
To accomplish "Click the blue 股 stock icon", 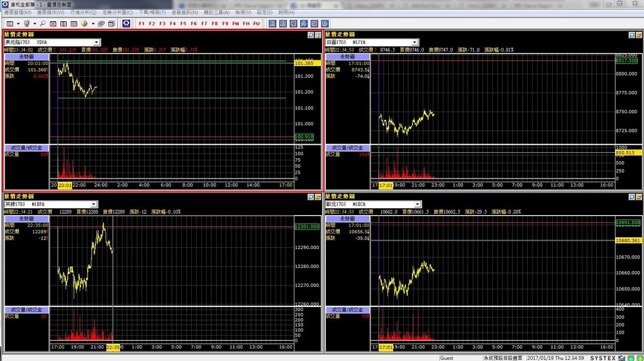I will 272,24.
